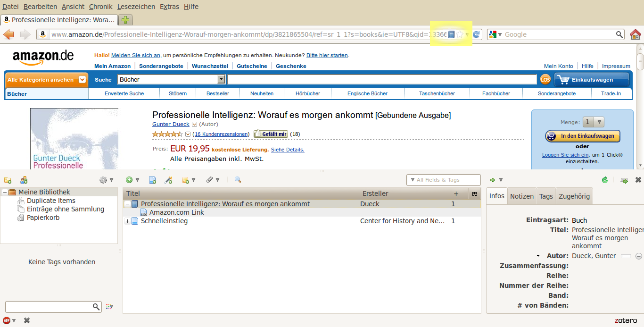Add a new note icon
This screenshot has height=327, width=644.
189,180
